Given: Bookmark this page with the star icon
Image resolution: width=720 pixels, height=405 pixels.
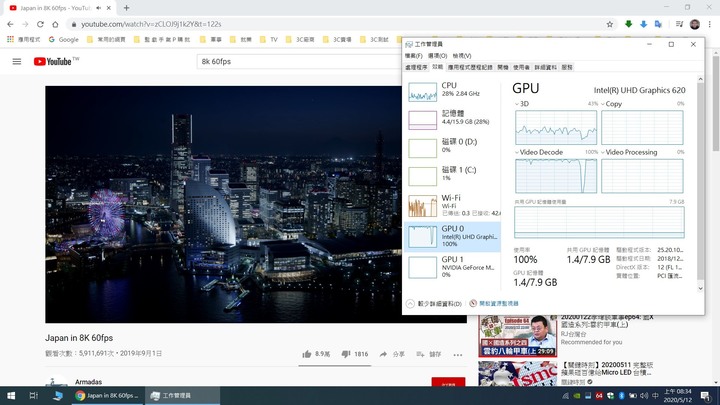Looking at the screenshot, I should pos(610,23).
